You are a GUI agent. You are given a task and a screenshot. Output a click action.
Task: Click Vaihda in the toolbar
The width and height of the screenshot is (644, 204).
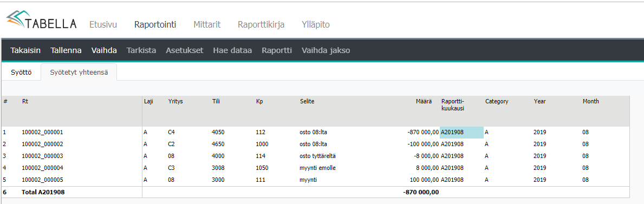pos(104,50)
